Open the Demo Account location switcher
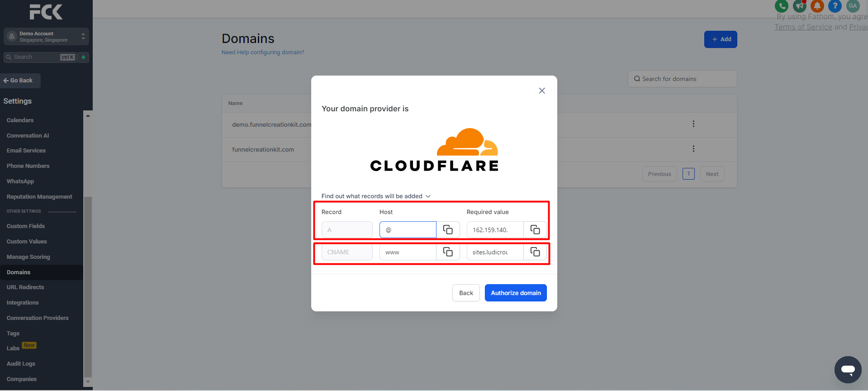Viewport: 868px width, 391px height. pos(46,37)
